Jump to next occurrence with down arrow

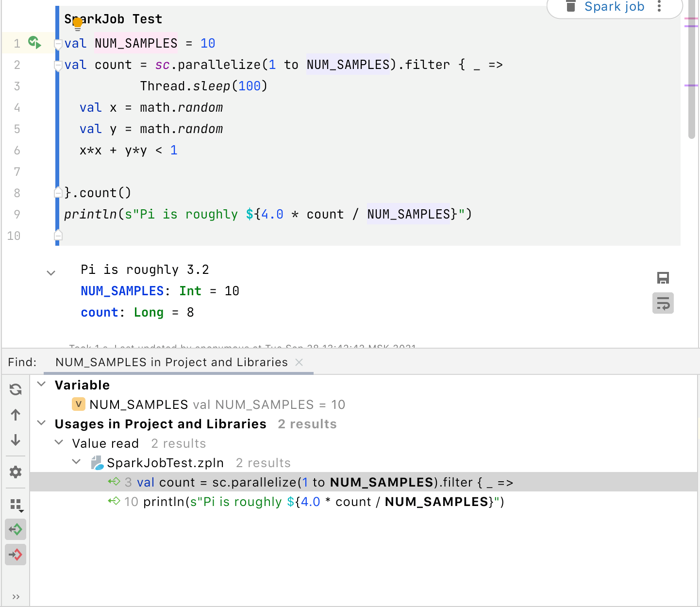[16, 440]
